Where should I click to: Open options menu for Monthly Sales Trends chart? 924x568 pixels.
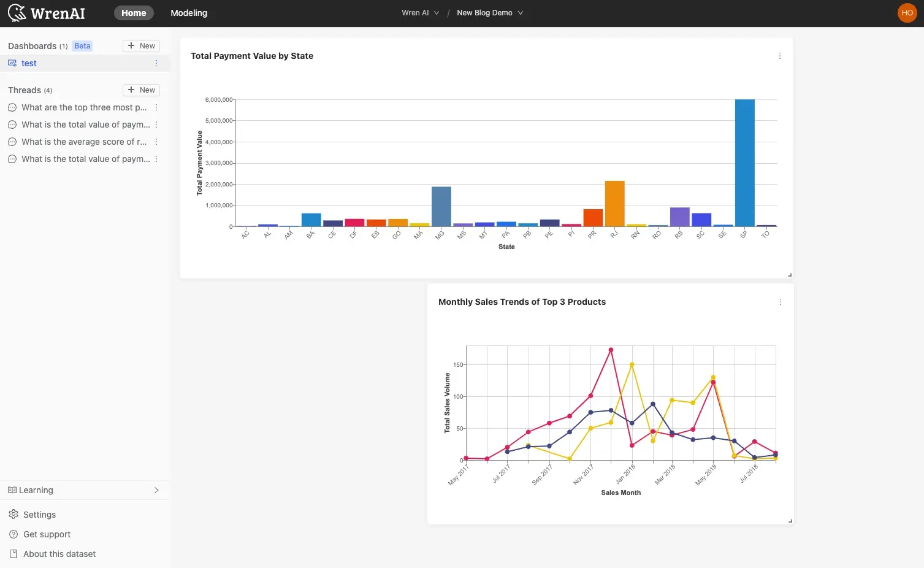tap(780, 302)
